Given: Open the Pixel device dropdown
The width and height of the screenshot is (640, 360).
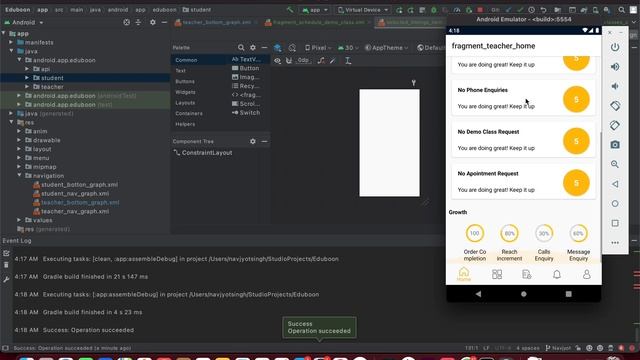Looking at the screenshot, I should click(318, 48).
